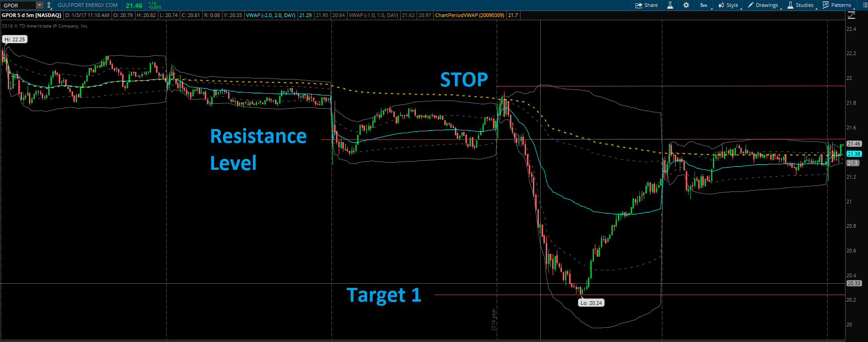Open the Drawings menu
This screenshot has width=868, height=342.
tap(764, 5)
